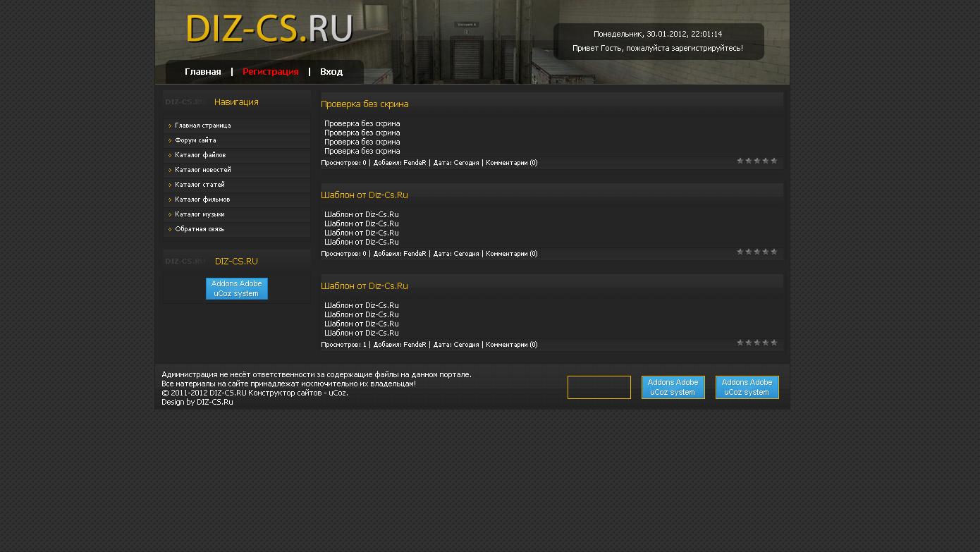Click the DIZ-CS.RU site logo
This screenshot has height=552, width=980.
pyautogui.click(x=269, y=29)
